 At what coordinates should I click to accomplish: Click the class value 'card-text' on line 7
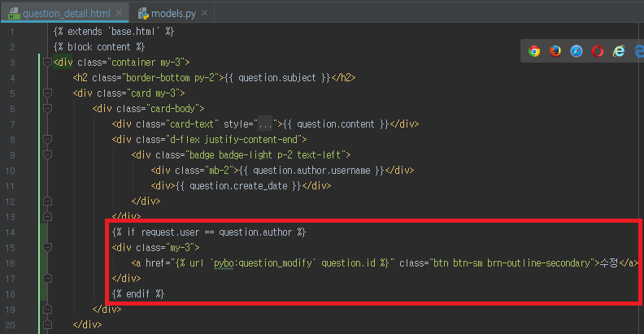click(x=192, y=124)
